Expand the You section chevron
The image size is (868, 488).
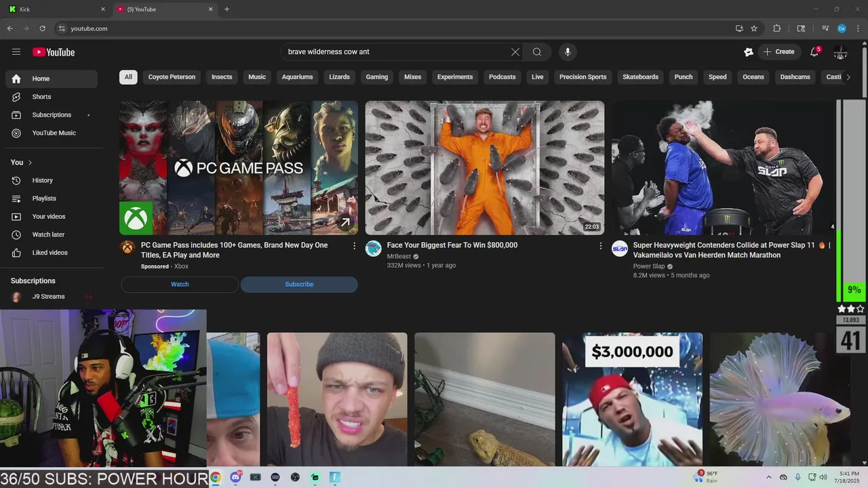30,163
